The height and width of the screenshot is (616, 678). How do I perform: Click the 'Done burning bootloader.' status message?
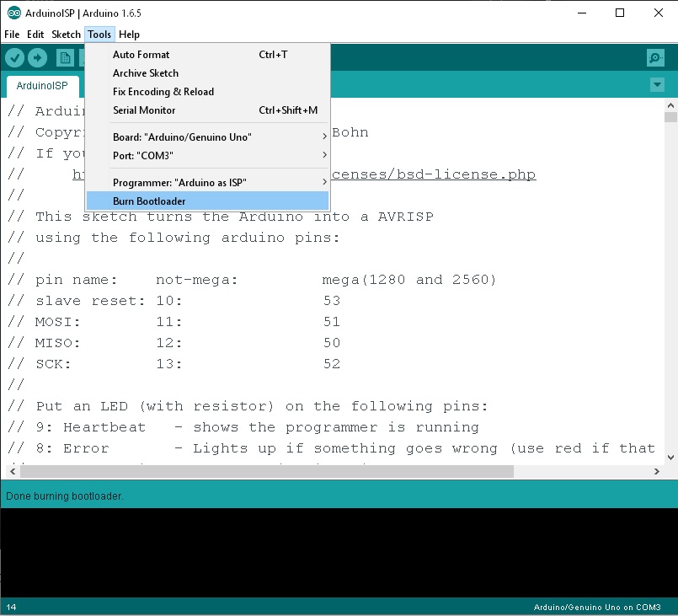[x=64, y=495]
